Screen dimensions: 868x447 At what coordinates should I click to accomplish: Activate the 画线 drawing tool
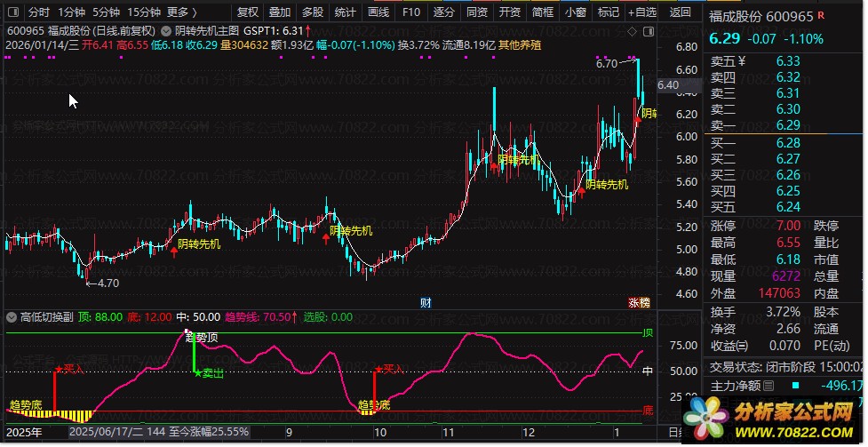pyautogui.click(x=378, y=12)
